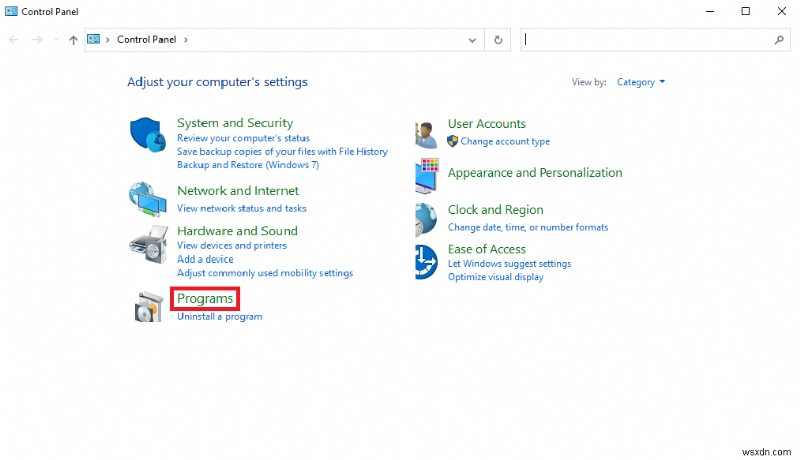Open the Appearance and Personalization monitor icon
This screenshot has height=460, width=800.
click(427, 176)
